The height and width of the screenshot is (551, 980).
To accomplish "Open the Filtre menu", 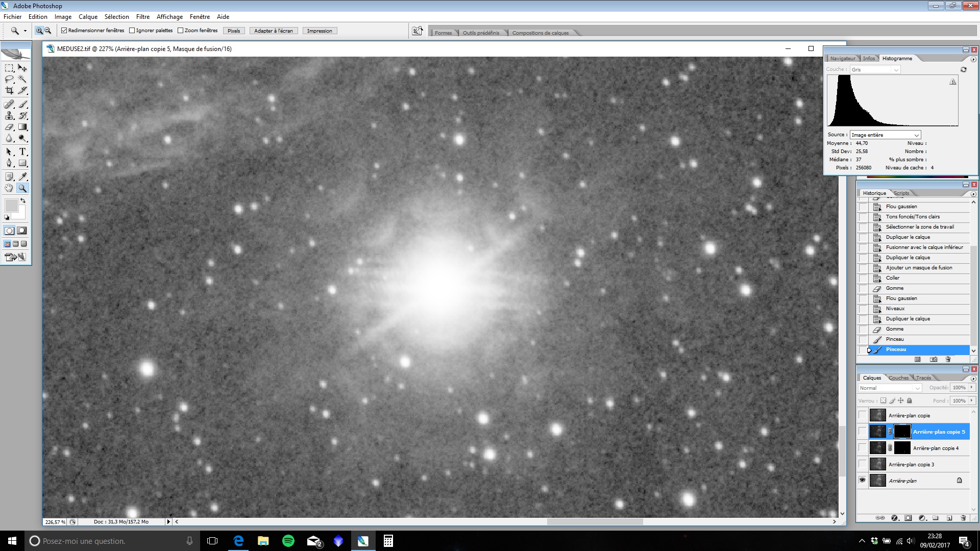I will [142, 17].
